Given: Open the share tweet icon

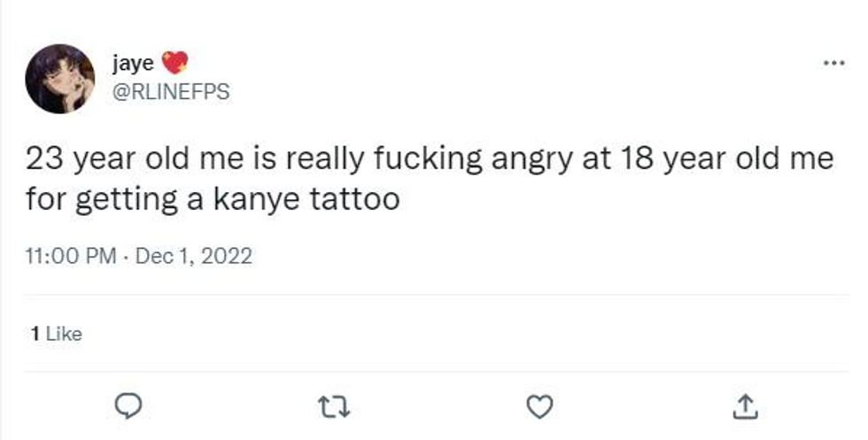Looking at the screenshot, I should pos(744,405).
